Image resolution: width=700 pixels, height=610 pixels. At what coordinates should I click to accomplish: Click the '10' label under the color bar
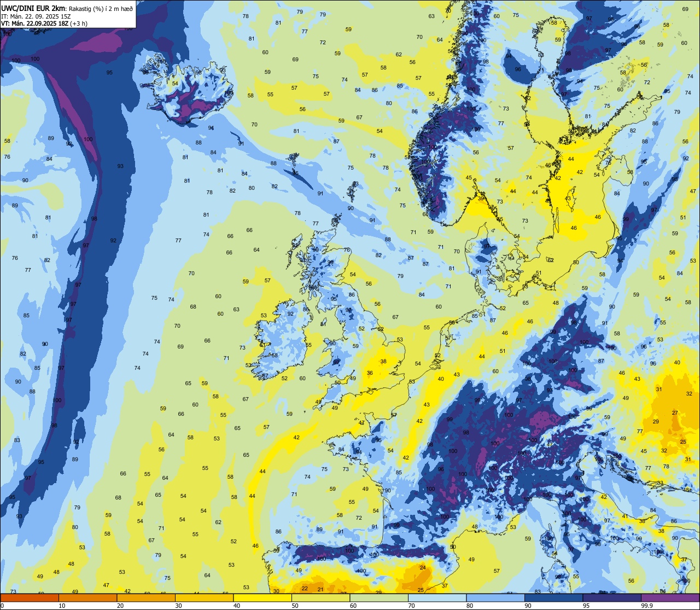tap(62, 606)
